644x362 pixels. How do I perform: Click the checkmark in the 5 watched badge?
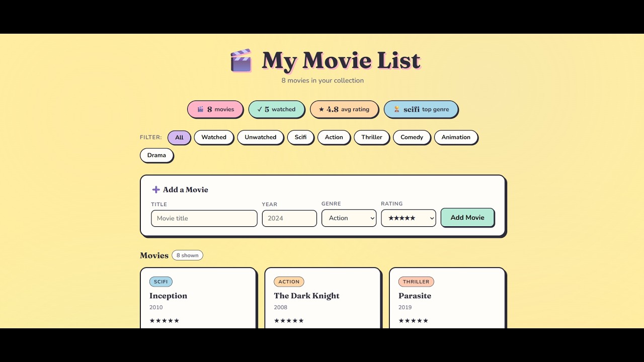pos(260,109)
